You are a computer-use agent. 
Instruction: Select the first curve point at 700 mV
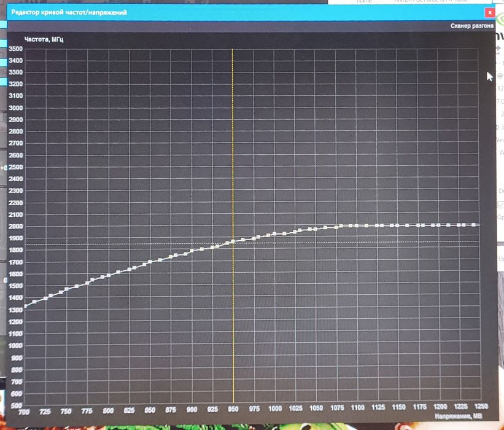click(25, 306)
